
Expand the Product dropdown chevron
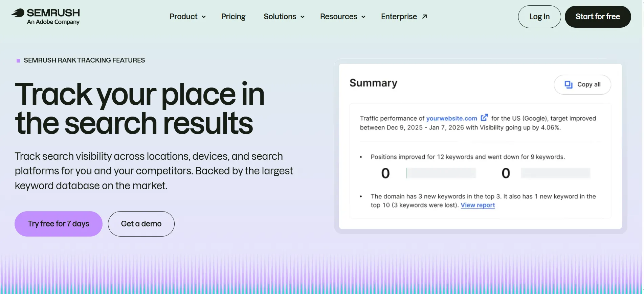click(204, 17)
